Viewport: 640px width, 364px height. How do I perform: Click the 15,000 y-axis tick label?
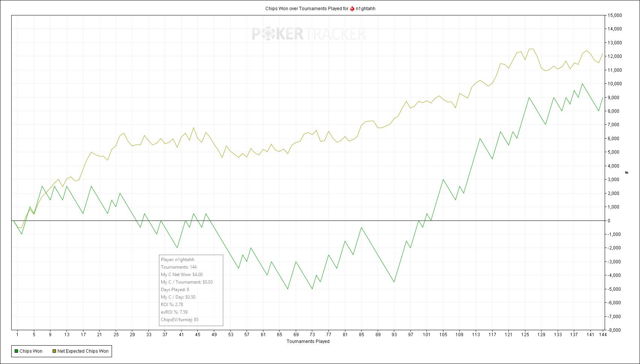[x=615, y=15]
